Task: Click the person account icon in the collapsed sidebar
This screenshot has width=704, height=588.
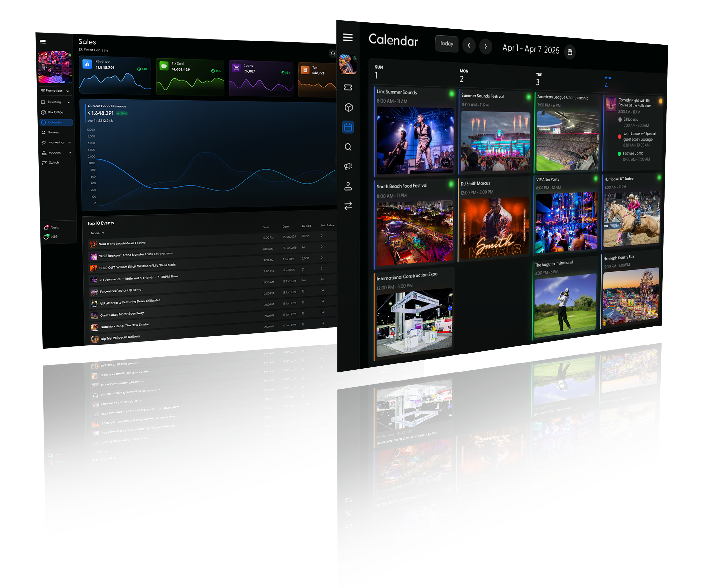Action: coord(348,186)
